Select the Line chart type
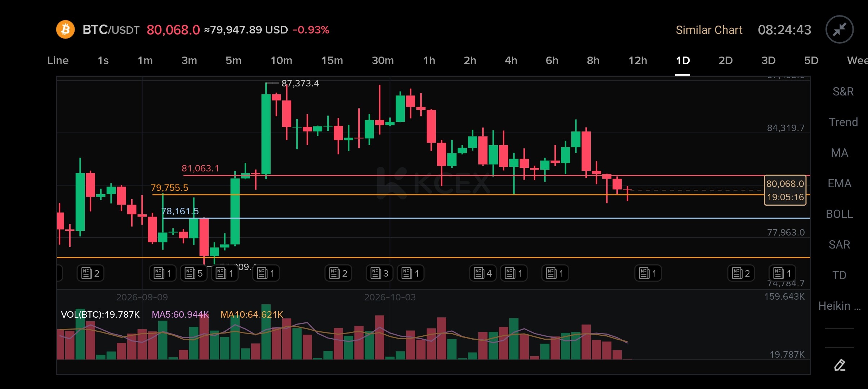 click(x=58, y=61)
